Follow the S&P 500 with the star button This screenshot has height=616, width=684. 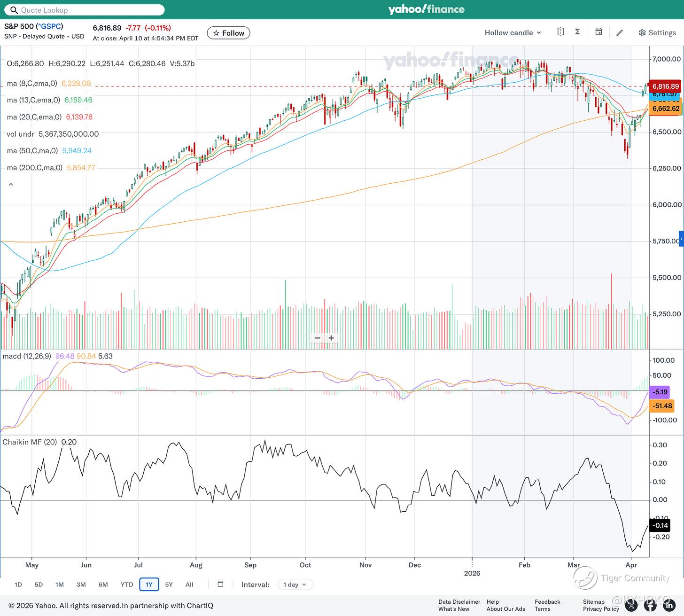pyautogui.click(x=228, y=33)
